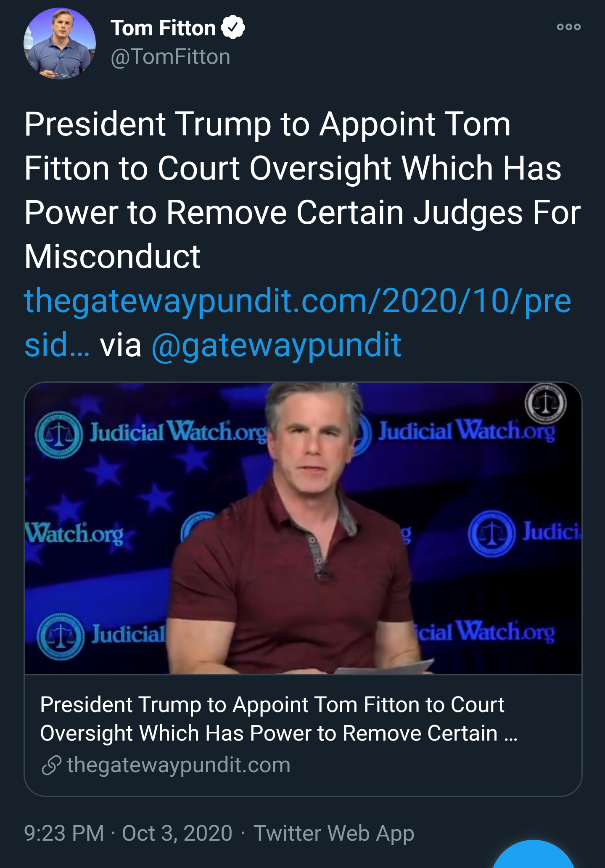Screen dimensions: 605x868
Task: Click thegatewaypundit.com domain in card footer
Action: (x=178, y=765)
